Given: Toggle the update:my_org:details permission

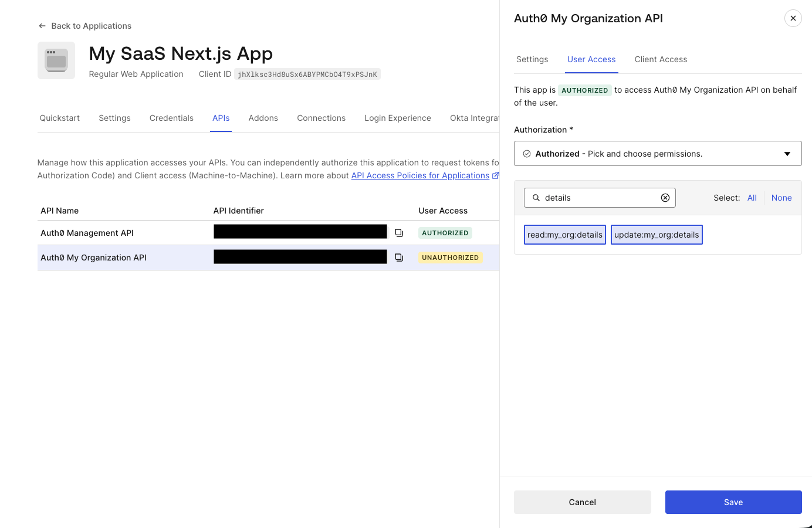Looking at the screenshot, I should coord(657,234).
